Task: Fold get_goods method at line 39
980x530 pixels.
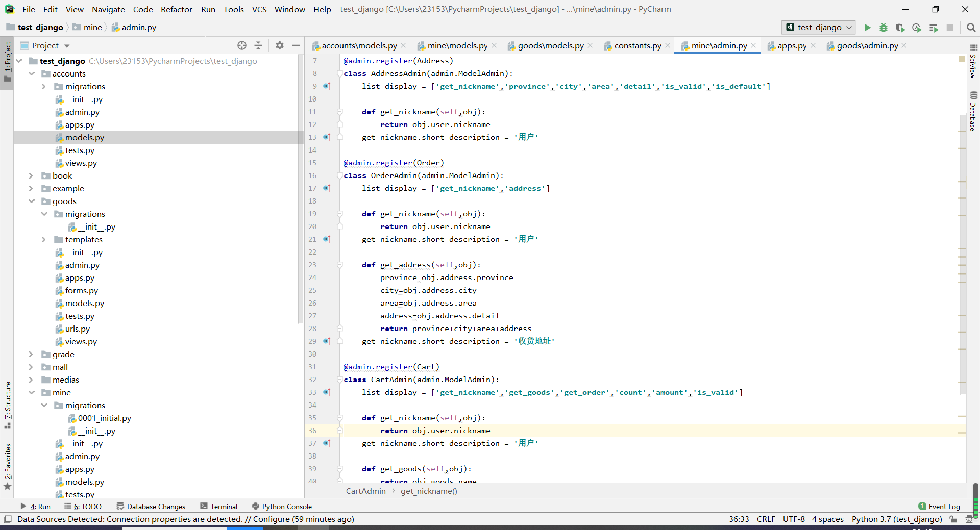Action: (339, 469)
